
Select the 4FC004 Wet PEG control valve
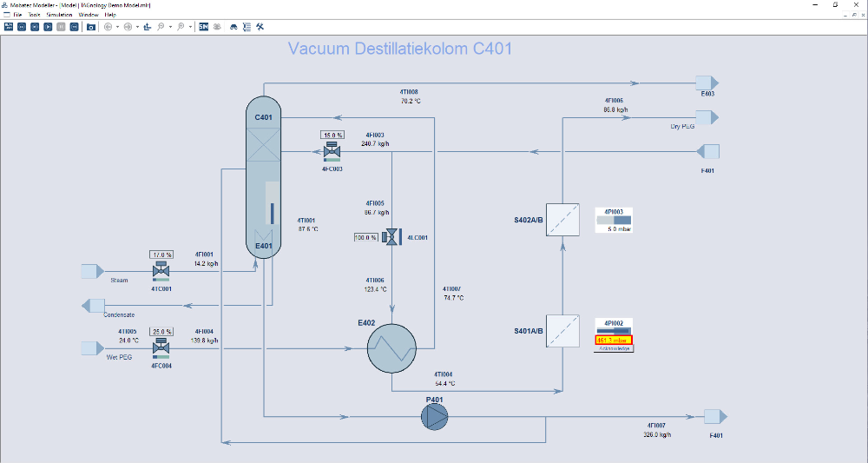(x=161, y=347)
